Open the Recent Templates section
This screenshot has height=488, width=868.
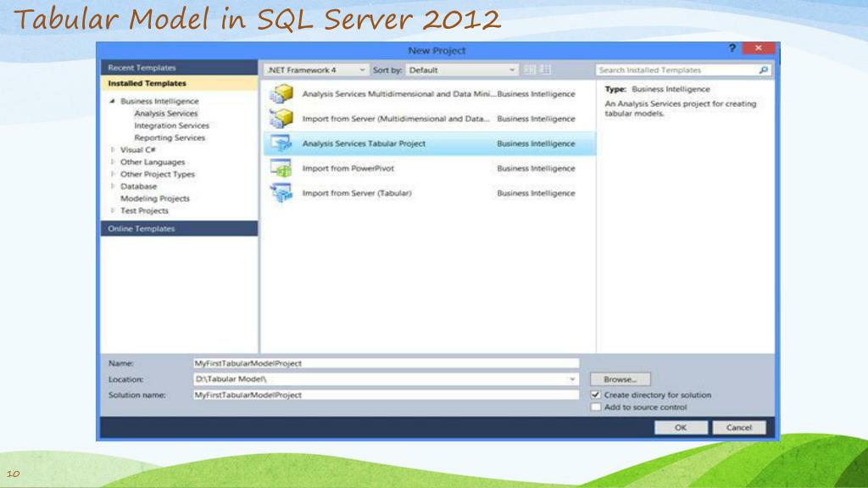point(180,68)
